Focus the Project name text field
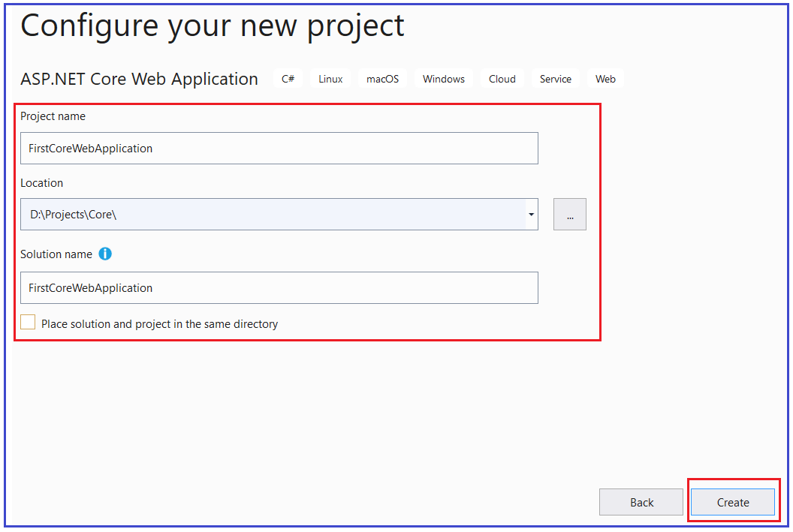This screenshot has height=532, width=793. (279, 148)
